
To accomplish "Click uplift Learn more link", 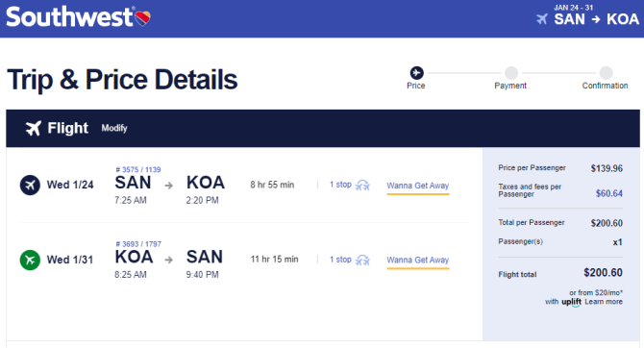I will tap(604, 302).
